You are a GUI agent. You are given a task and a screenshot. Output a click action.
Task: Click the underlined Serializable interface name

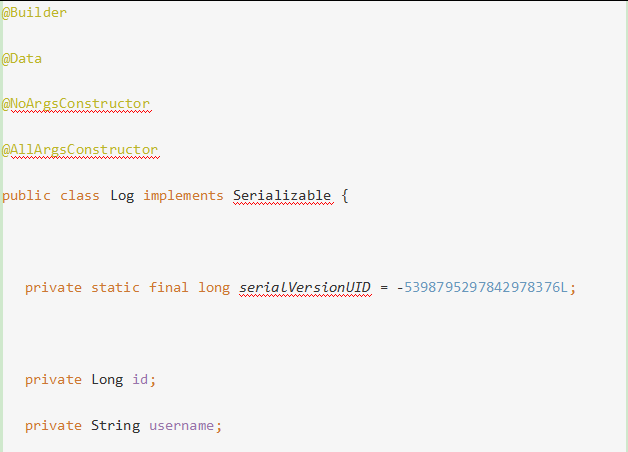(x=282, y=195)
